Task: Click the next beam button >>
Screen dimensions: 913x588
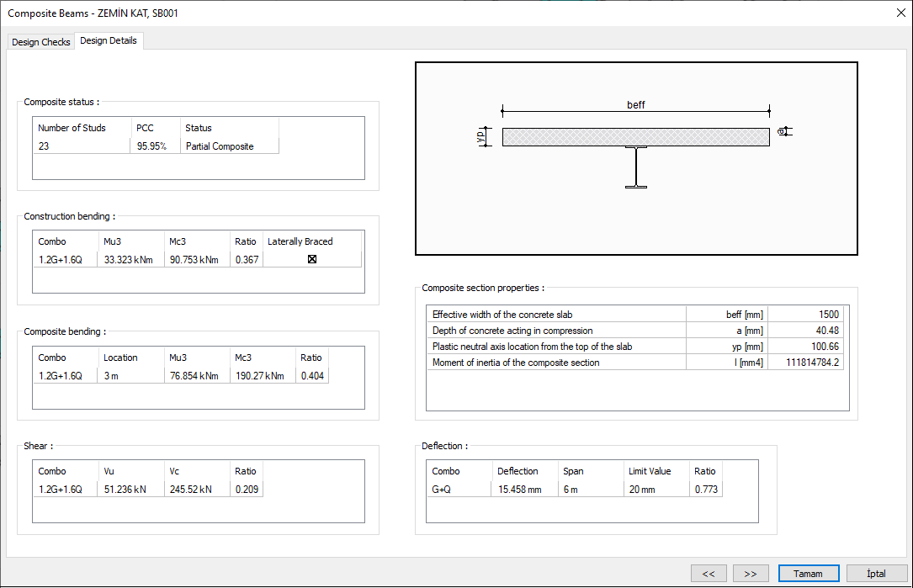Action: pos(750,573)
